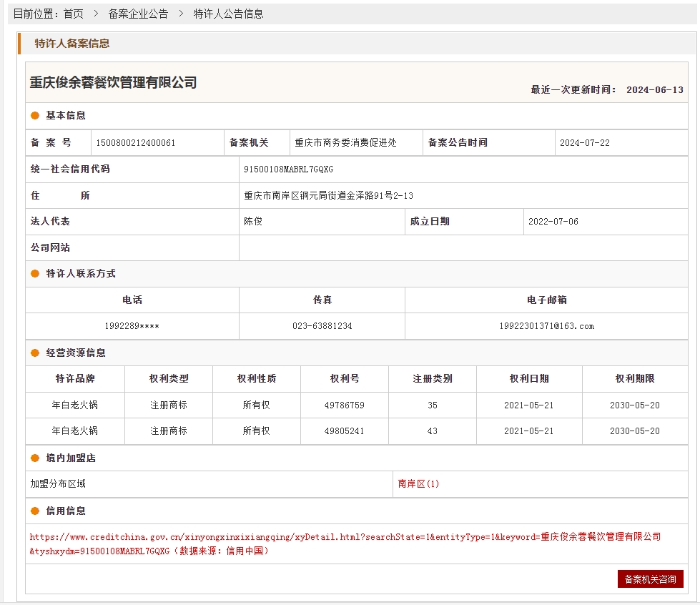Click email 19922301371@163.com
The width and height of the screenshot is (700, 605).
(x=546, y=326)
